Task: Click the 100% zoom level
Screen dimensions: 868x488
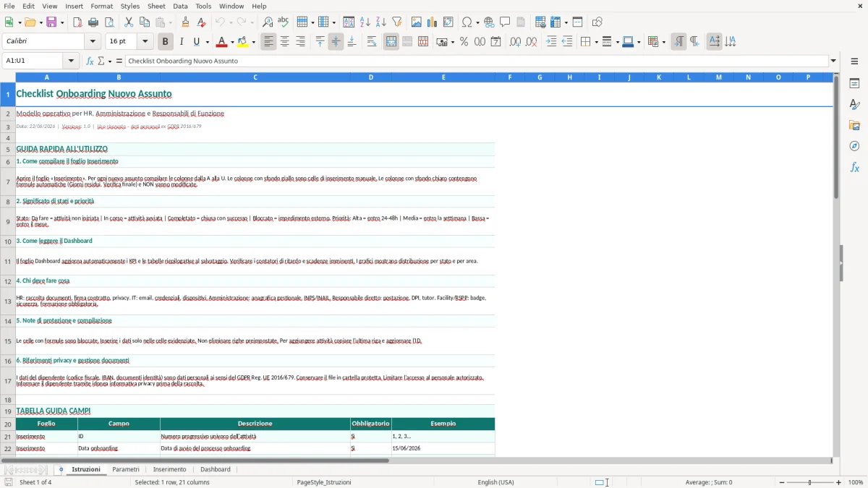Action: [x=856, y=482]
